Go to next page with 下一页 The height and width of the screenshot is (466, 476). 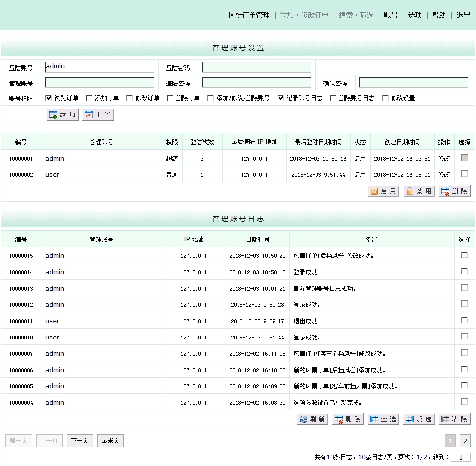tap(79, 441)
